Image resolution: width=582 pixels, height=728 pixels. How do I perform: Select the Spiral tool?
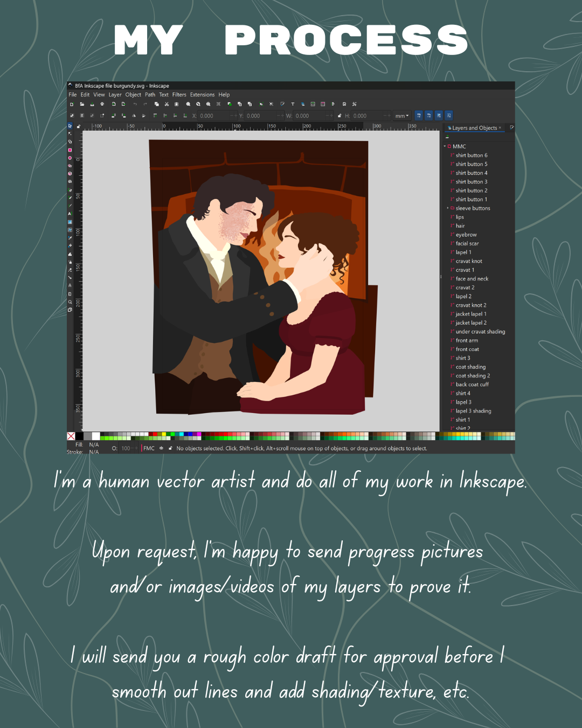click(x=70, y=181)
